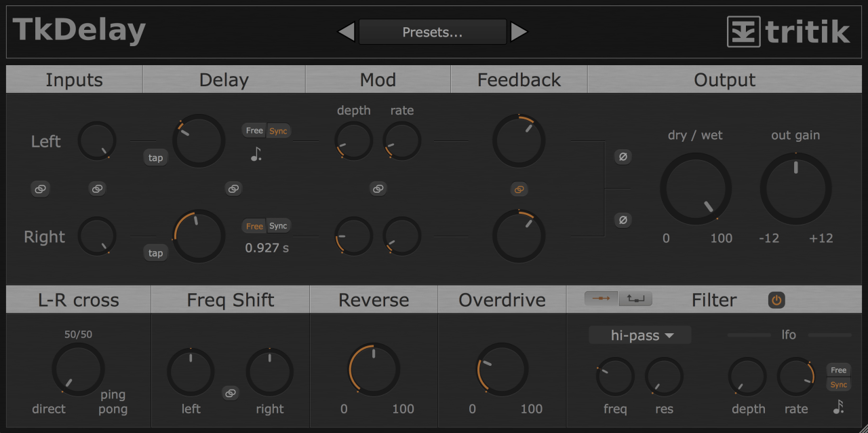
Task: Click the direct label
Action: tap(49, 409)
